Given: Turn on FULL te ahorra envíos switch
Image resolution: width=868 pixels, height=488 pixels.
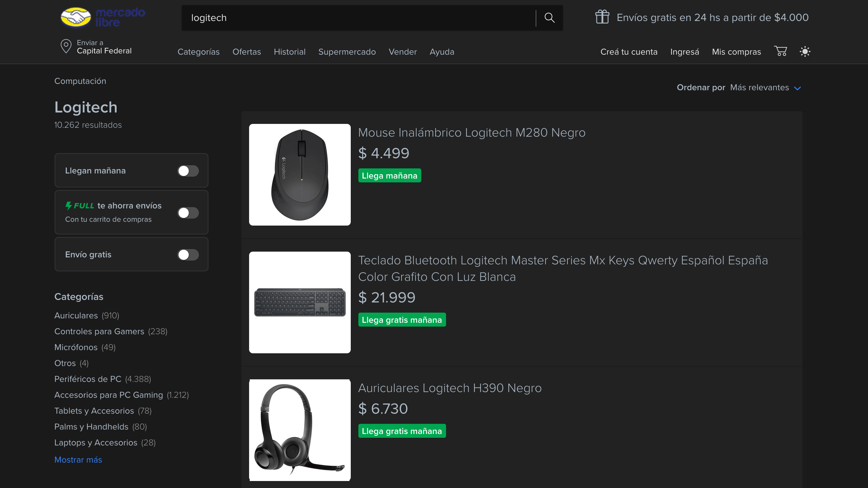Looking at the screenshot, I should click(188, 213).
